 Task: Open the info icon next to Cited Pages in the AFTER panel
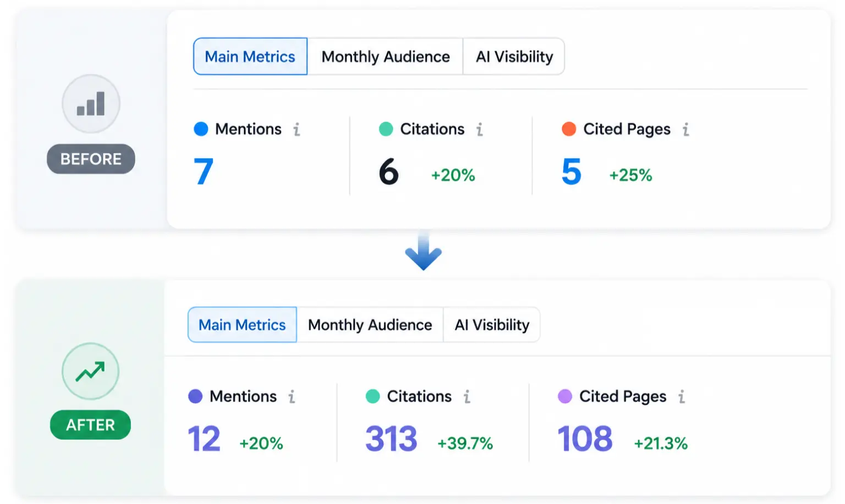pos(682,396)
